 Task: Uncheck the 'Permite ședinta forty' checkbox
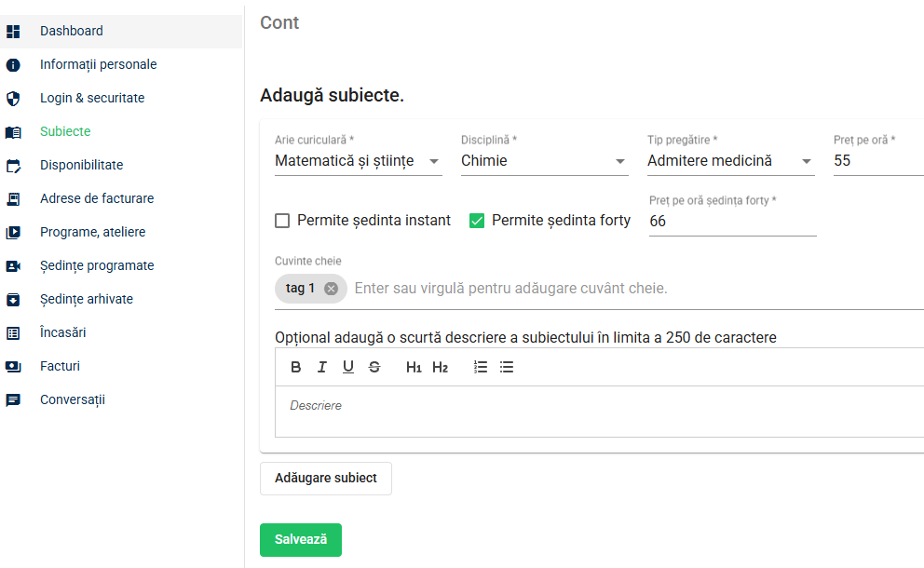coord(477,221)
